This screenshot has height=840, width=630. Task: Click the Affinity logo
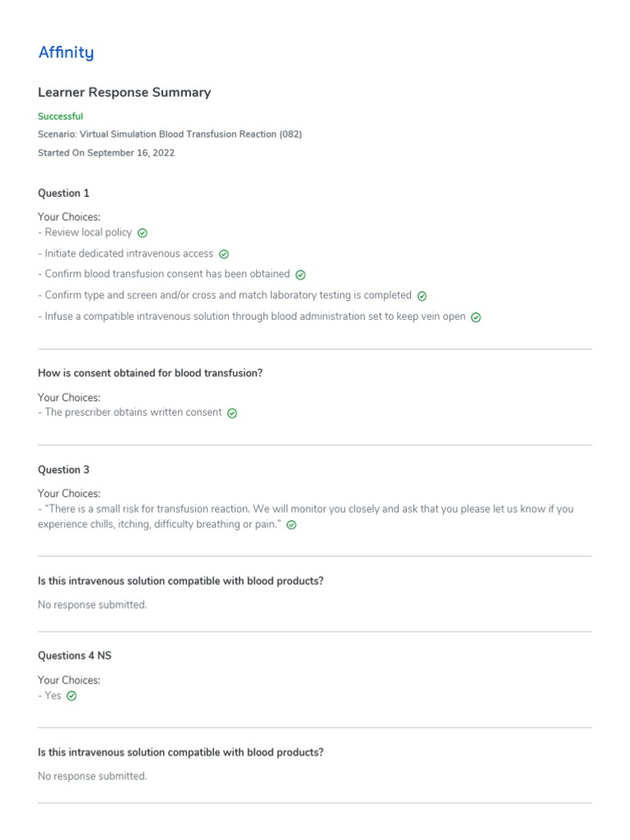[66, 52]
